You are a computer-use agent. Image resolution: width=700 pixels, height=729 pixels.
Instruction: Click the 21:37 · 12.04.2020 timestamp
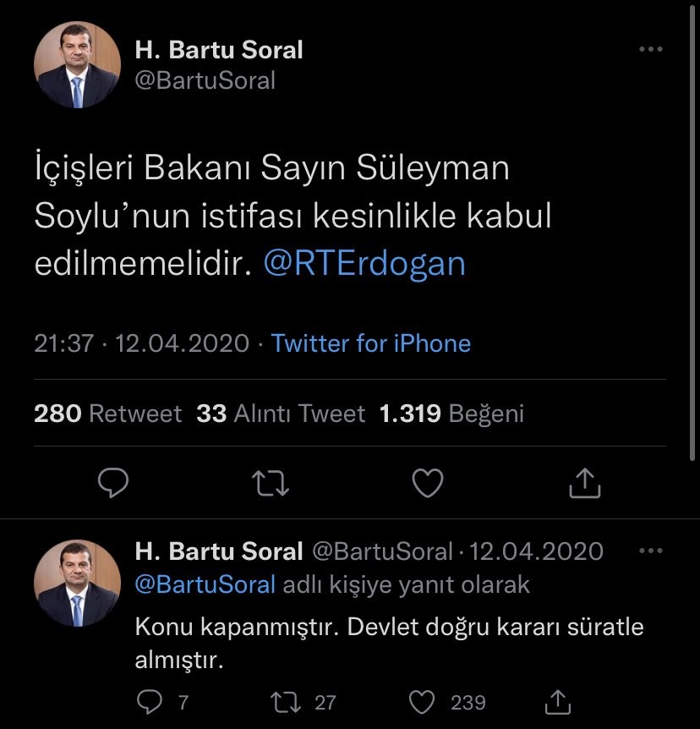[x=141, y=343]
